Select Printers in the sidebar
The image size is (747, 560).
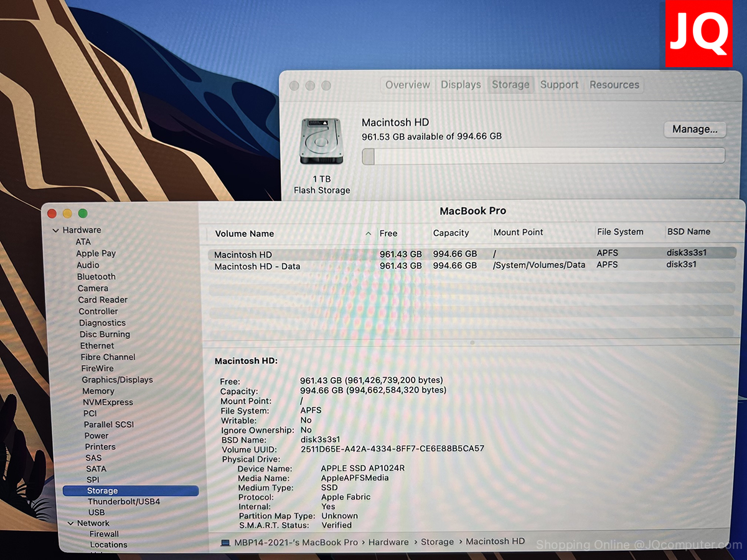pyautogui.click(x=100, y=447)
